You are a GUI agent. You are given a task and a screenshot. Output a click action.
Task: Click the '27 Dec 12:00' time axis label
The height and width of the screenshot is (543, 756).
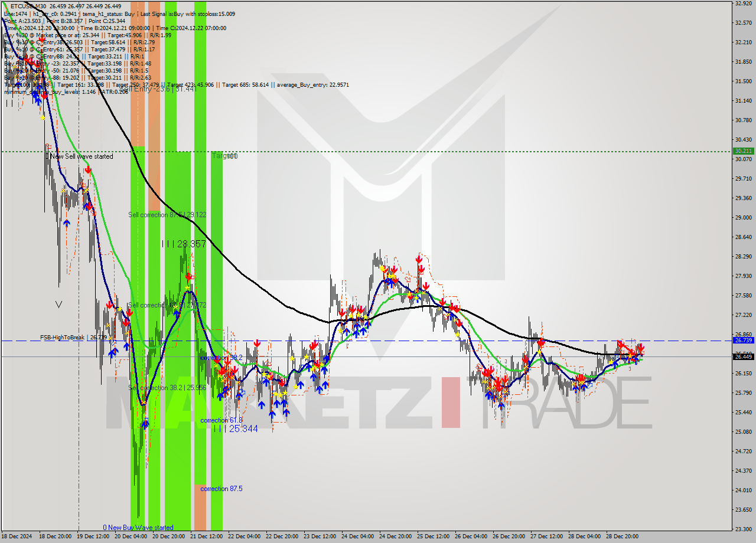[x=546, y=537]
